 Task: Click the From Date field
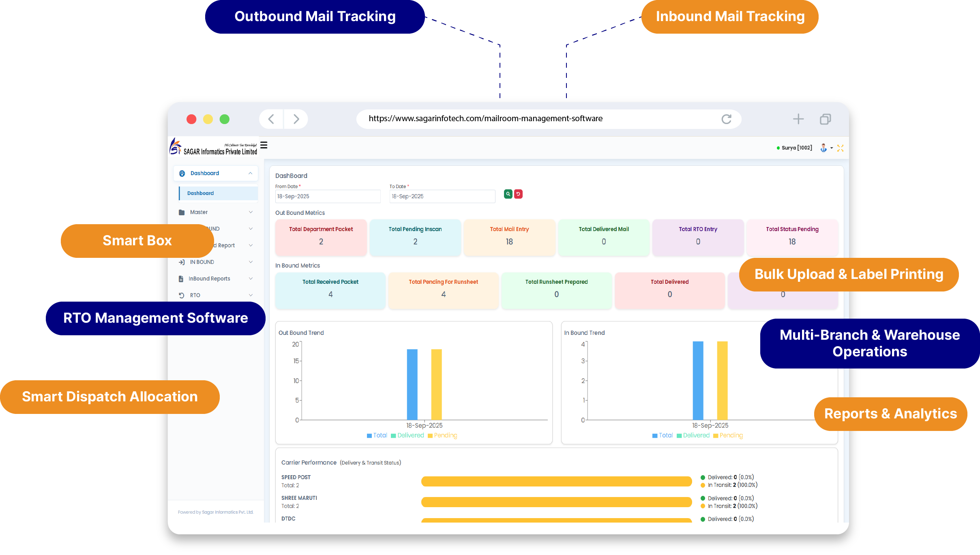[328, 197]
